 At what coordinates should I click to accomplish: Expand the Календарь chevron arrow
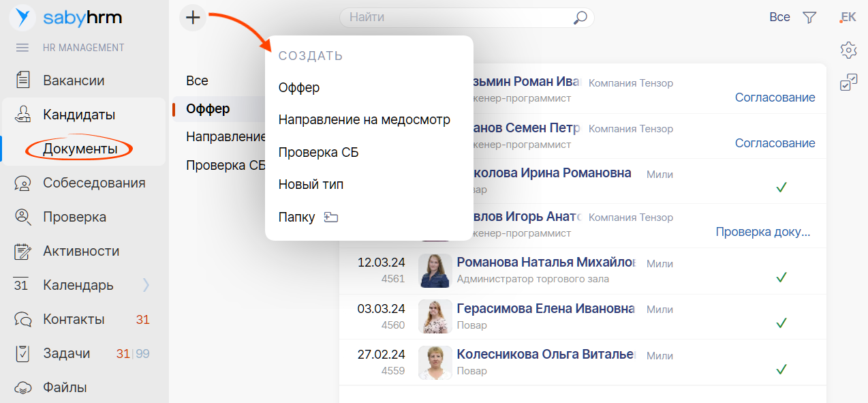point(146,285)
